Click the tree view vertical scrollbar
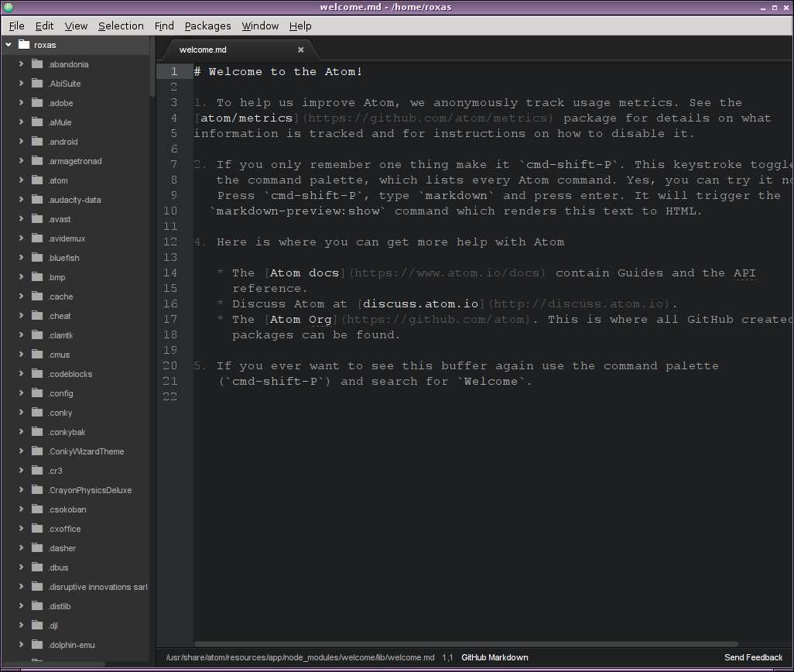This screenshot has height=672, width=794. [152, 66]
